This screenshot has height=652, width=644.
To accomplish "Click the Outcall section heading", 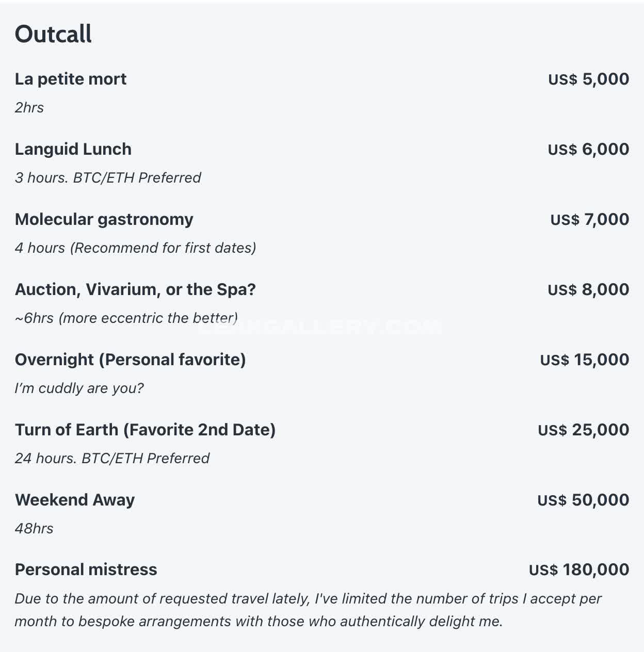I will point(53,34).
